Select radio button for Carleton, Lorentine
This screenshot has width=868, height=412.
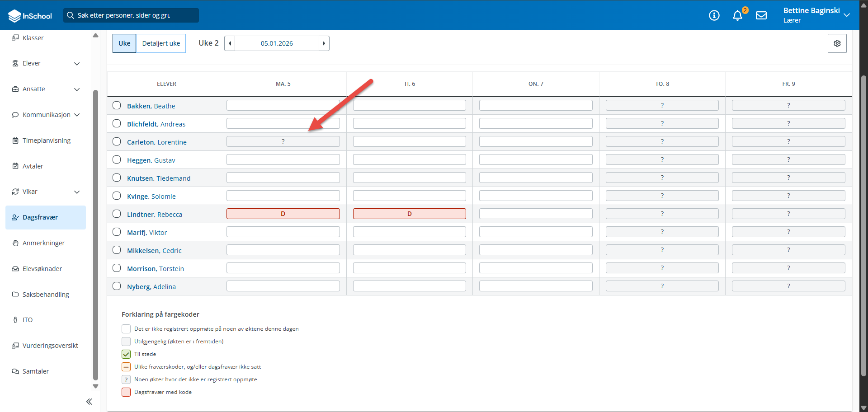tap(117, 141)
